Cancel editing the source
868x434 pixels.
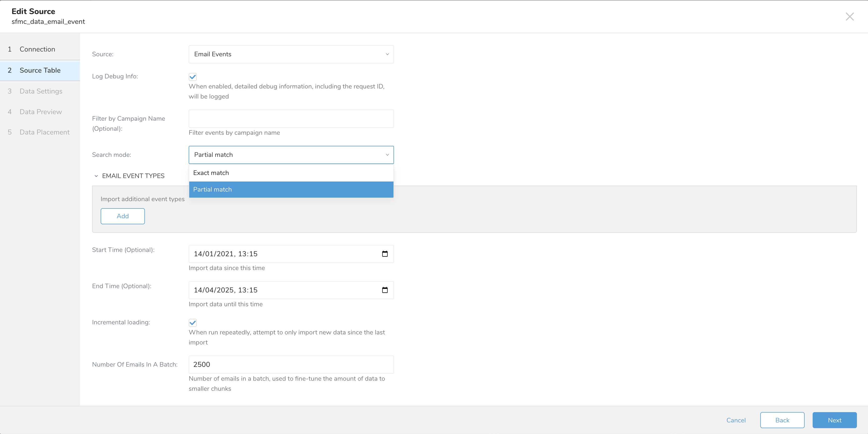[x=736, y=420]
